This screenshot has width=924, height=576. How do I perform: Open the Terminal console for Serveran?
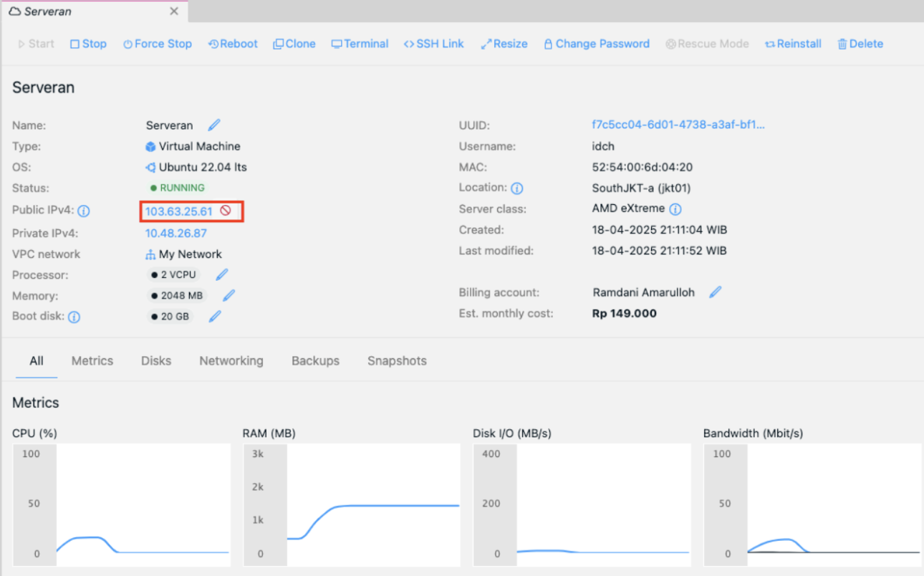360,44
